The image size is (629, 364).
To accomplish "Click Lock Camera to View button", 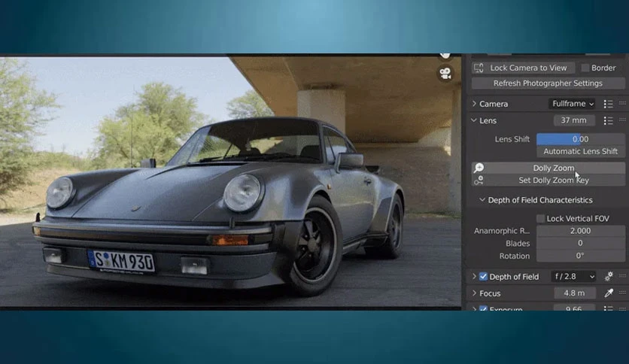I will pos(524,68).
